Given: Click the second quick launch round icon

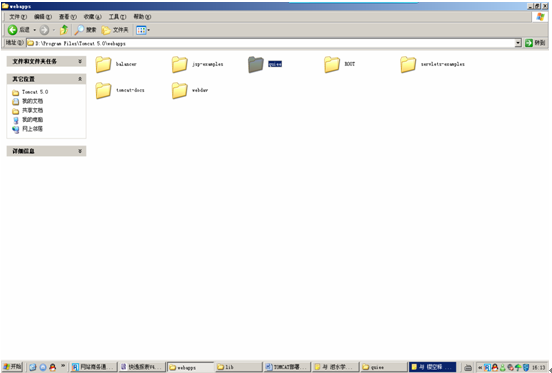Looking at the screenshot, I should [43, 367].
